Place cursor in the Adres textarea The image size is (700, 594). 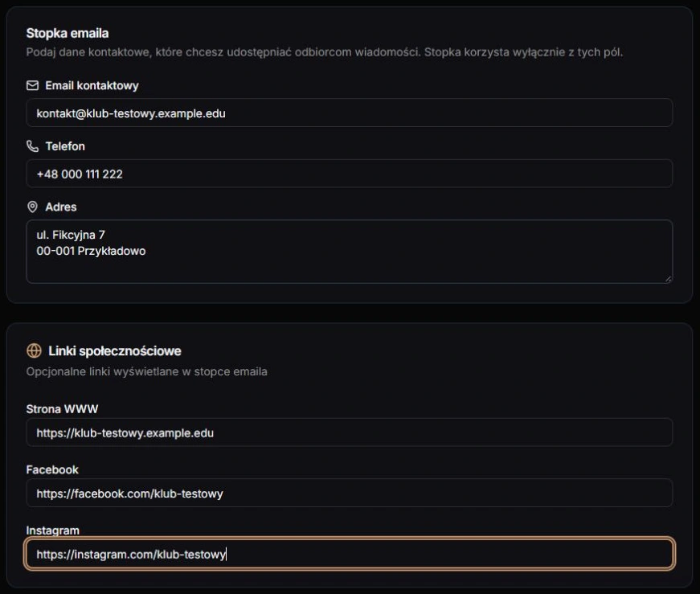[350, 252]
